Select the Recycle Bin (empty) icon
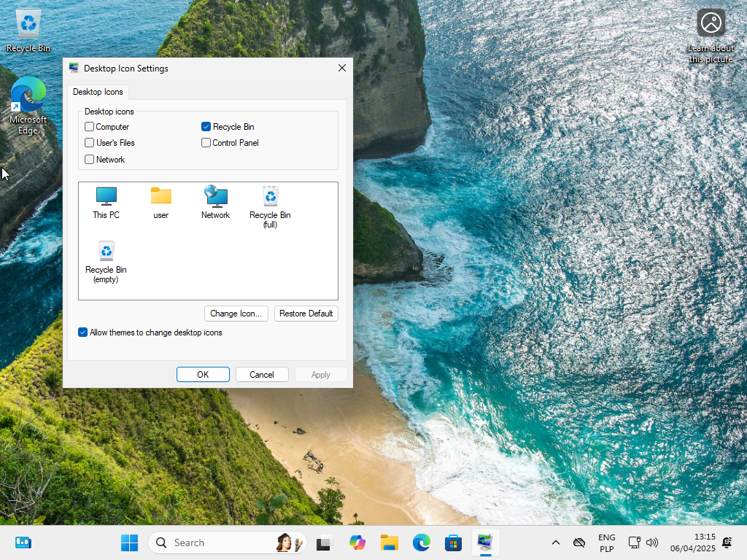747x560 pixels. pyautogui.click(x=106, y=261)
